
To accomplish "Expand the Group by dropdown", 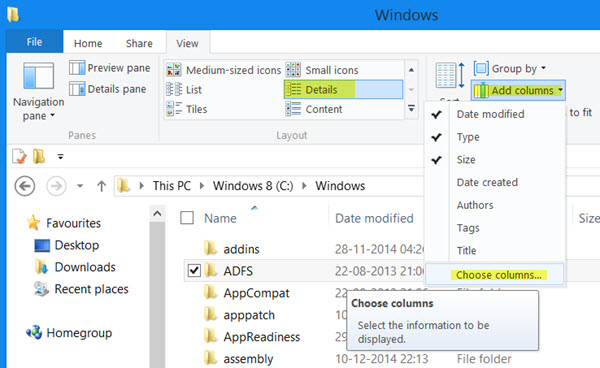I will 510,69.
